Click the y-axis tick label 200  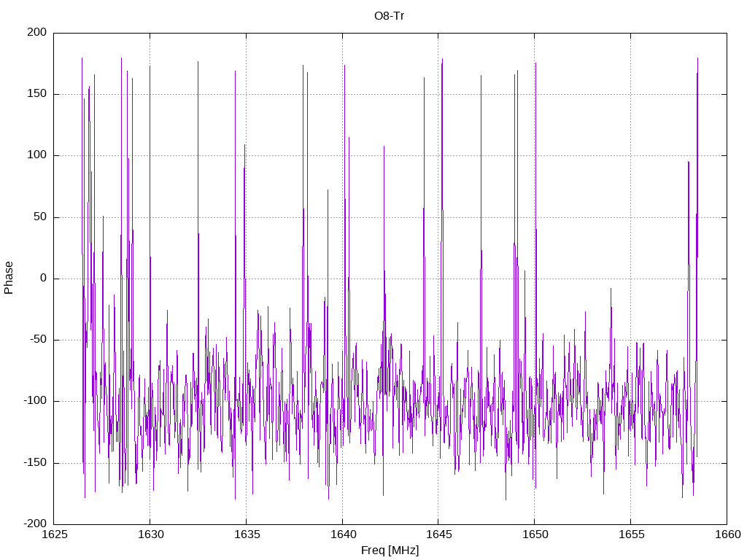(x=37, y=32)
